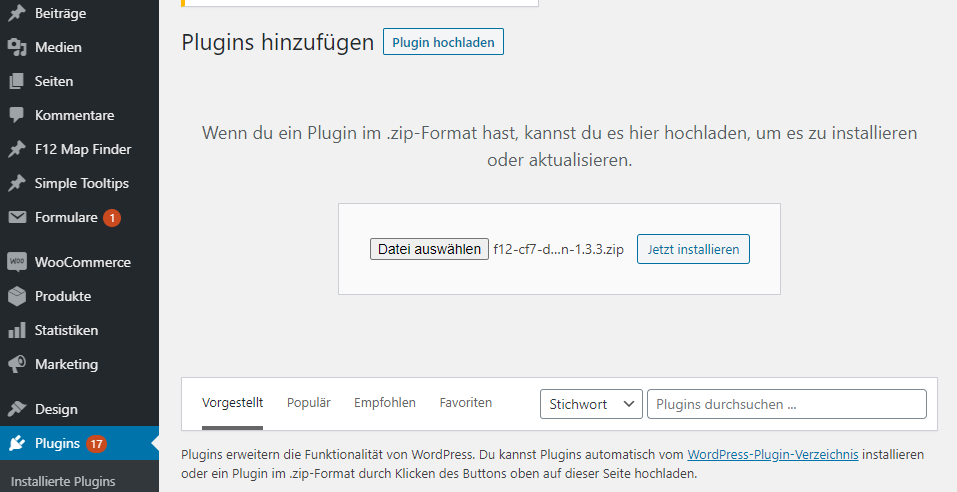The image size is (957, 492).
Task: Click the Medien media icon
Action: (17, 47)
